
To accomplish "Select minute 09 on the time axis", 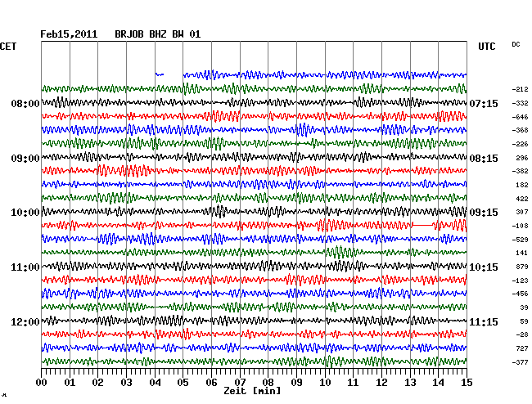I will [296, 383].
